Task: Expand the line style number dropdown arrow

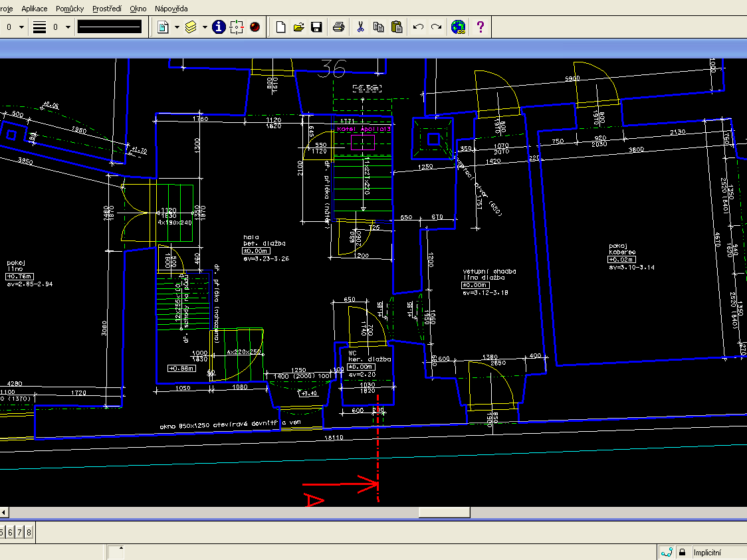Action: point(21,27)
